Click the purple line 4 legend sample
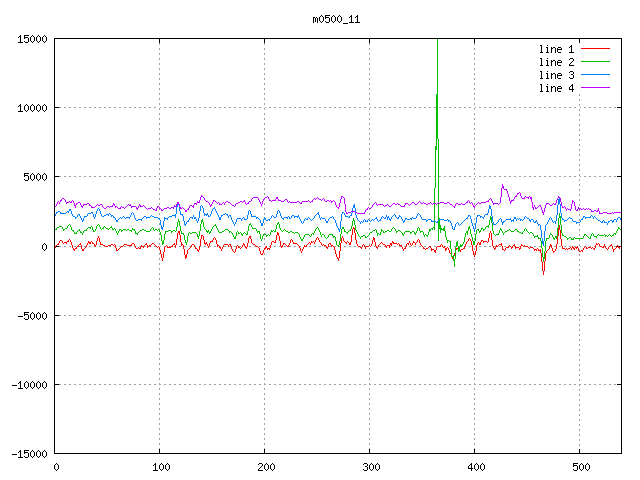640x480 pixels. coord(595,88)
